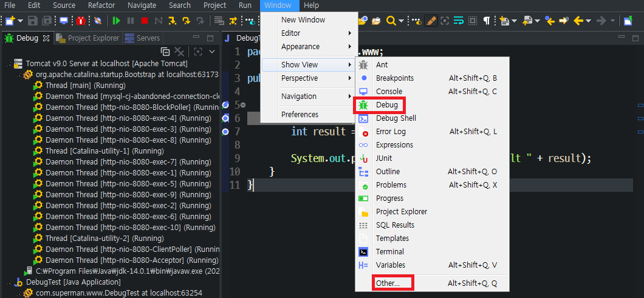
Task: Open the Expressions view entry
Action: point(432,144)
